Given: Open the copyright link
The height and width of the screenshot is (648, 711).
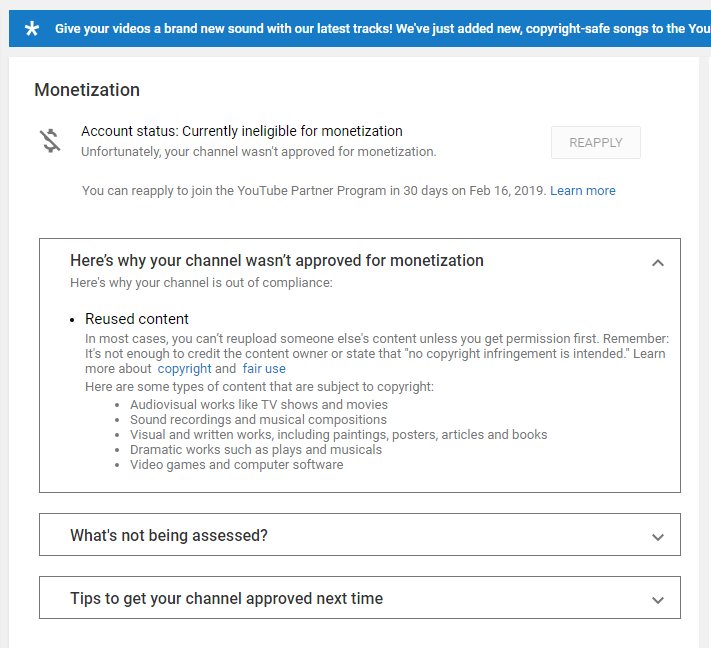Looking at the screenshot, I should pyautogui.click(x=184, y=369).
